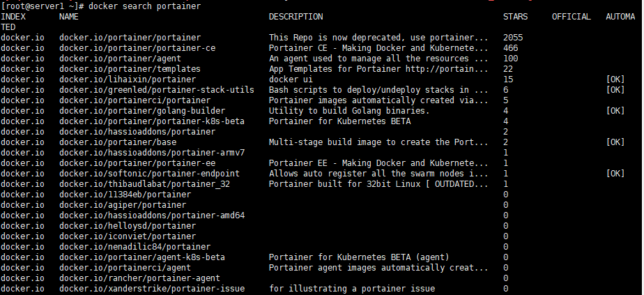Select the name docker.io/portainer/portainer
The image size is (644, 295).
[x=130, y=38]
